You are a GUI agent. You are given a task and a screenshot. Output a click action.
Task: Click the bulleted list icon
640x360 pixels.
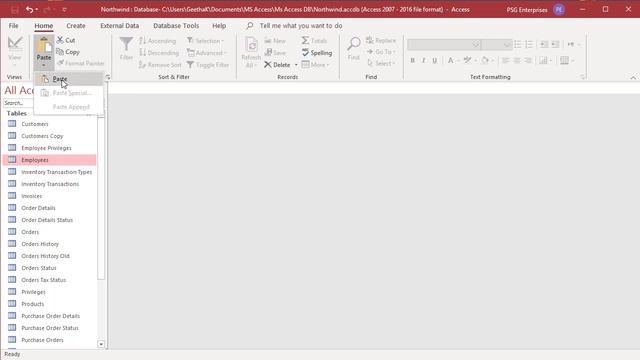(518, 44)
